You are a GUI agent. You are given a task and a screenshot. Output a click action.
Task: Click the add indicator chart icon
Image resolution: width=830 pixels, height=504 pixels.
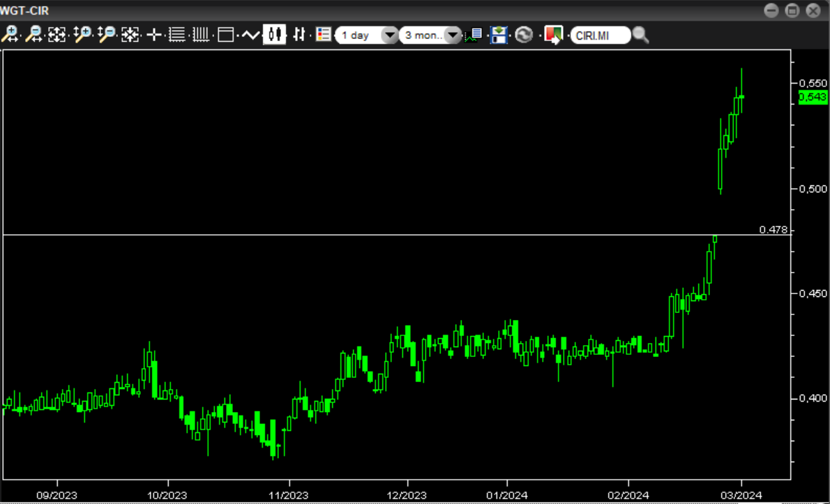475,35
